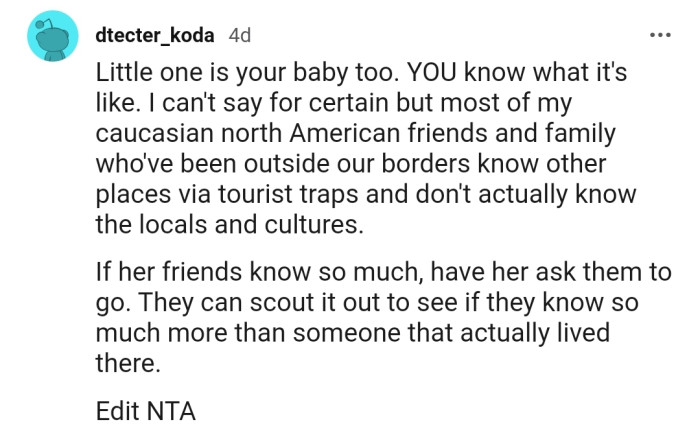Click the first paragraph starting 'Little one'

coord(365,148)
